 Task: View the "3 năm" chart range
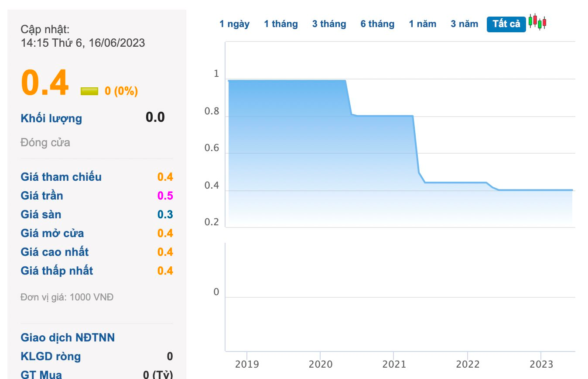click(465, 24)
